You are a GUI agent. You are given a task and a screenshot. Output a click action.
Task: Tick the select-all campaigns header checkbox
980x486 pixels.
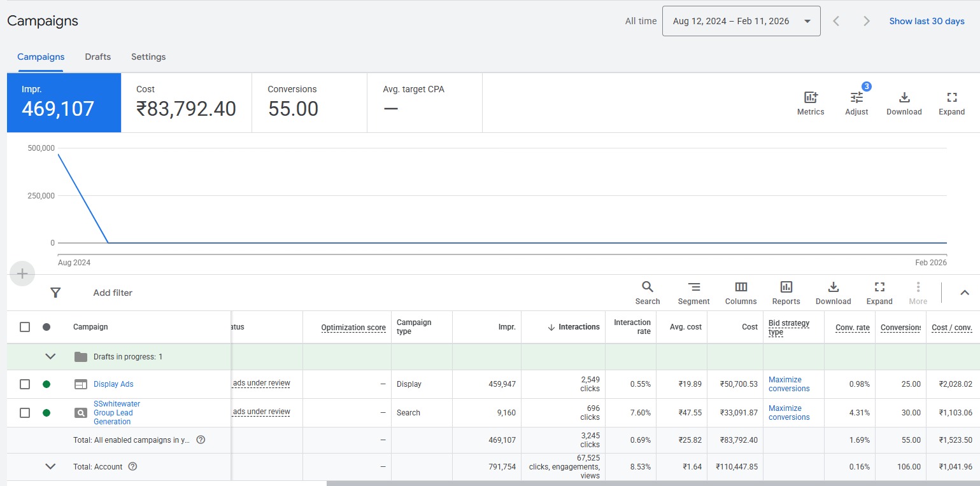pos(25,327)
